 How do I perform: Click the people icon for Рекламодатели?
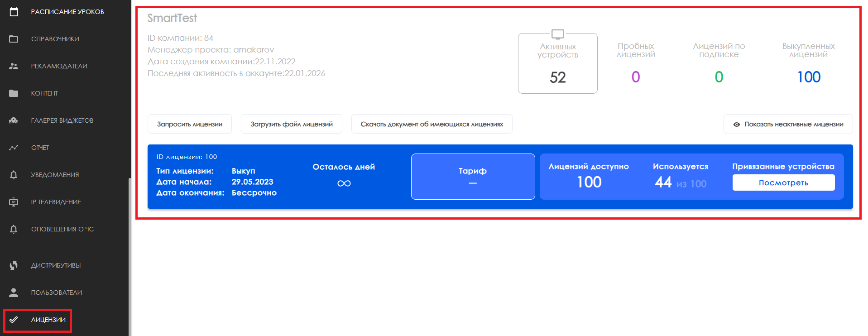coord(14,66)
